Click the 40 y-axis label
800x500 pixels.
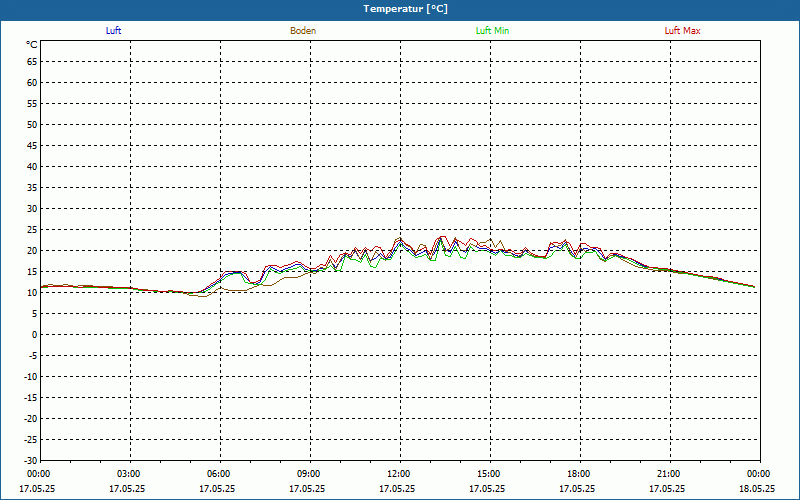32,167
